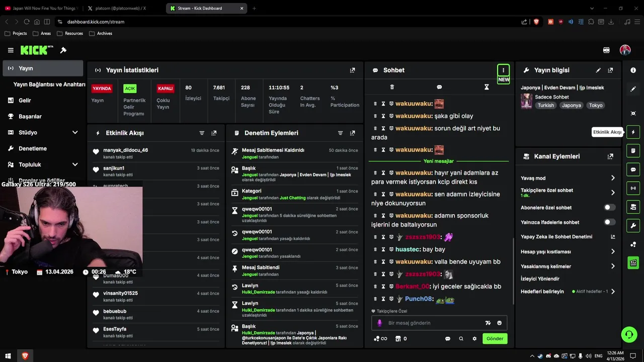Click the pencil icon in right sidebar
Image resolution: width=644 pixels, height=362 pixels.
point(633,89)
